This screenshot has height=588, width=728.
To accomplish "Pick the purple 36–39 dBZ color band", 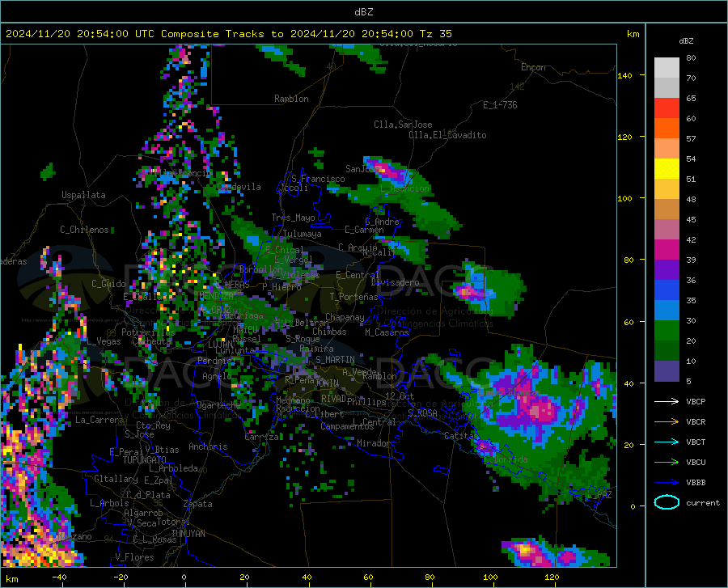I will click(667, 270).
